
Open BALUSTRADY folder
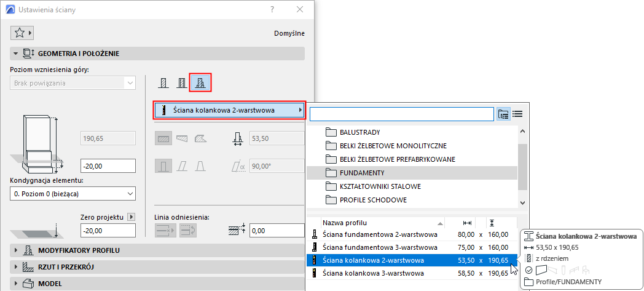412,132
